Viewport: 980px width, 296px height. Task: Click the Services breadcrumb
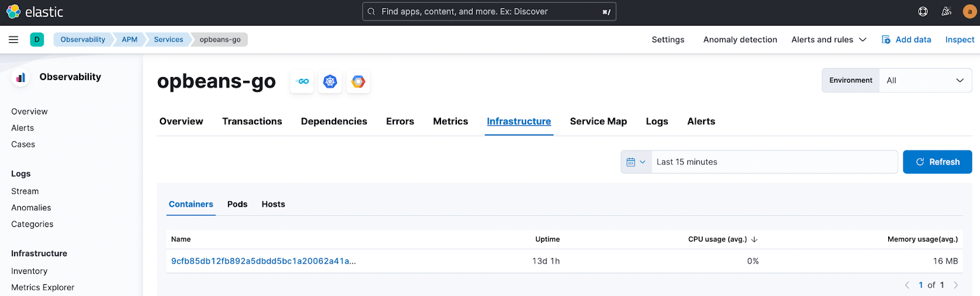[168, 40]
